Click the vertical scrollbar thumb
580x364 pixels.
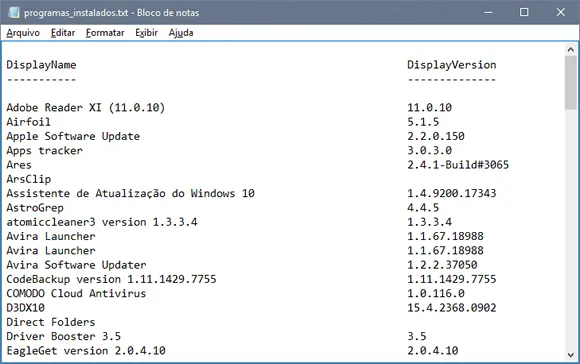[570, 83]
